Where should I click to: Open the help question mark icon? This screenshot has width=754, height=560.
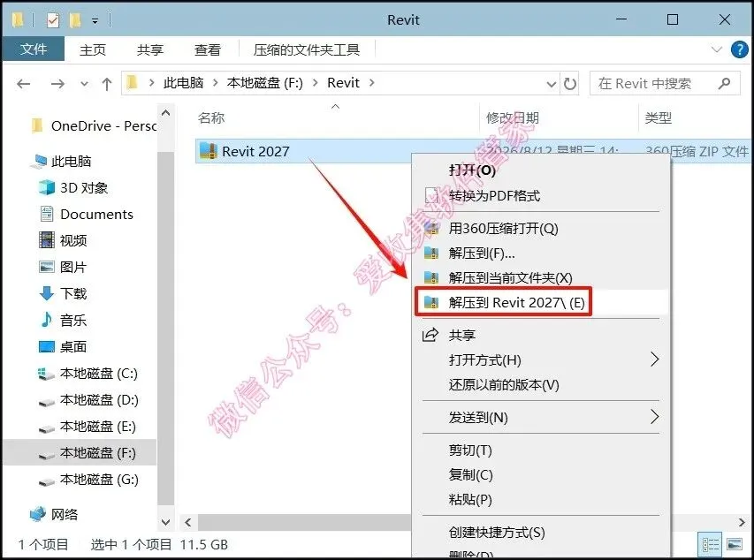tap(739, 49)
